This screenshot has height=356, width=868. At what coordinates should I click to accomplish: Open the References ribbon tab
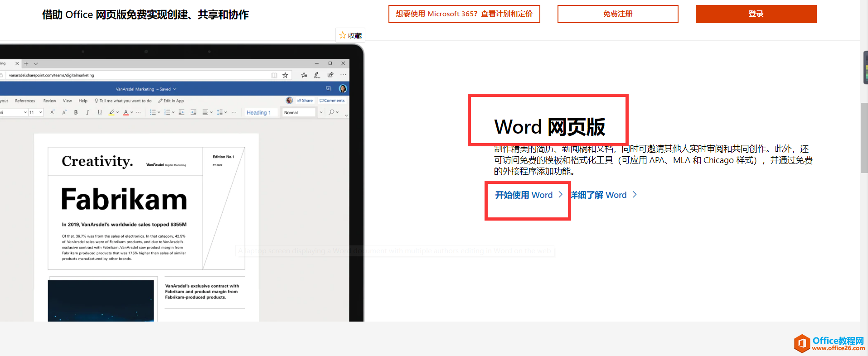pos(25,101)
